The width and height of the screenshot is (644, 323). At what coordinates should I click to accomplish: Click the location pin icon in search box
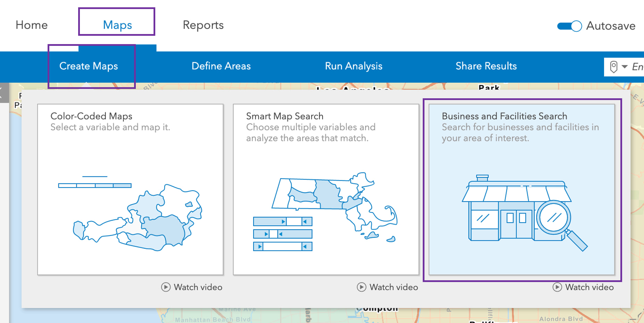tap(614, 67)
